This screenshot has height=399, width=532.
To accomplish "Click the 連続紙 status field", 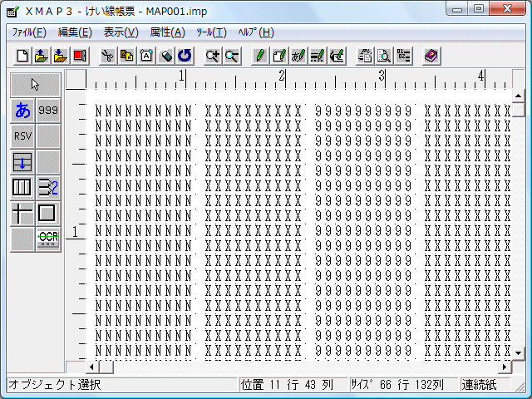I will pyautogui.click(x=485, y=385).
